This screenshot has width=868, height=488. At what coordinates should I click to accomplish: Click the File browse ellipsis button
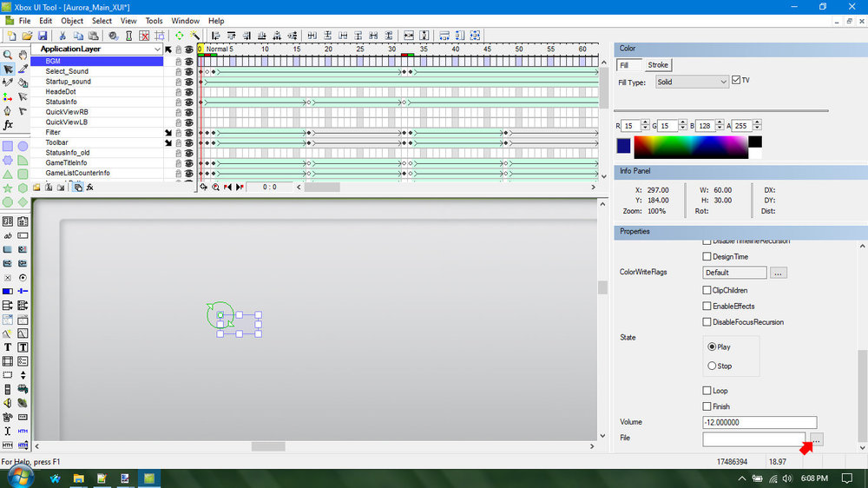[x=817, y=439]
